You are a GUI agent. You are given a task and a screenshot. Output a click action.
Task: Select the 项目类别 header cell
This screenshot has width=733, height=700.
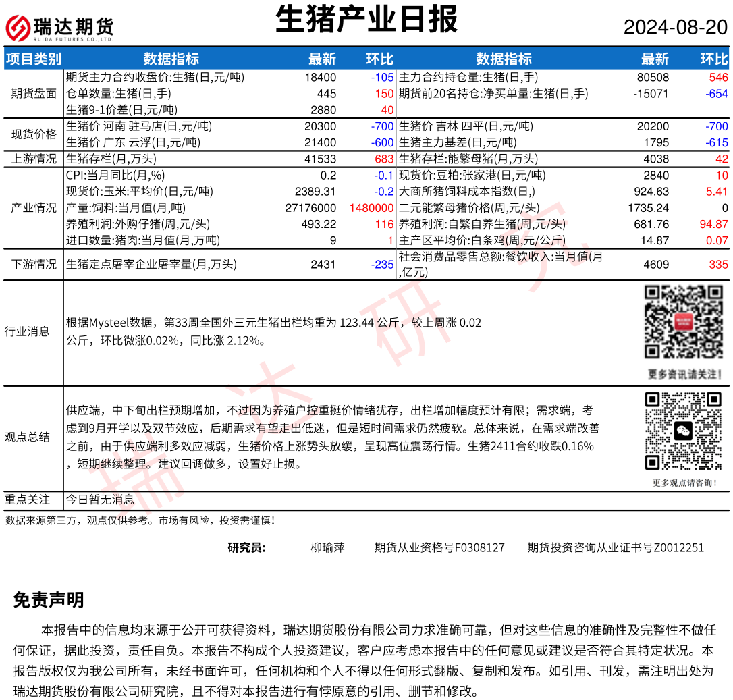point(33,59)
